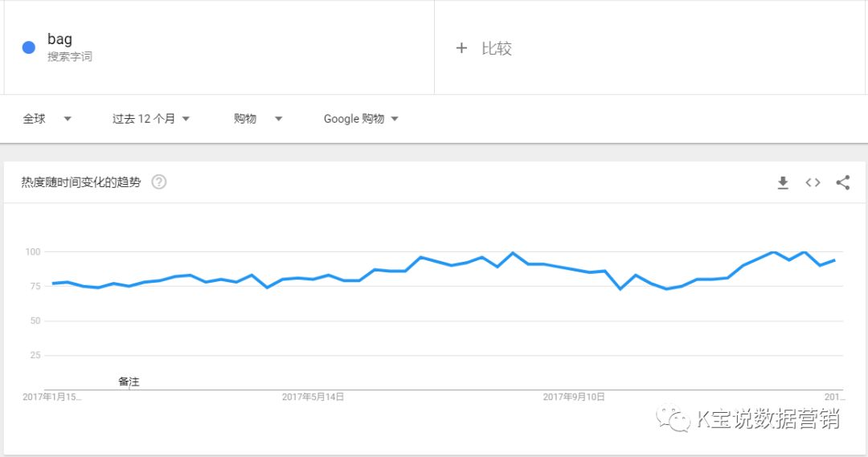
Task: Click the blue dot beside bag
Action: (29, 47)
